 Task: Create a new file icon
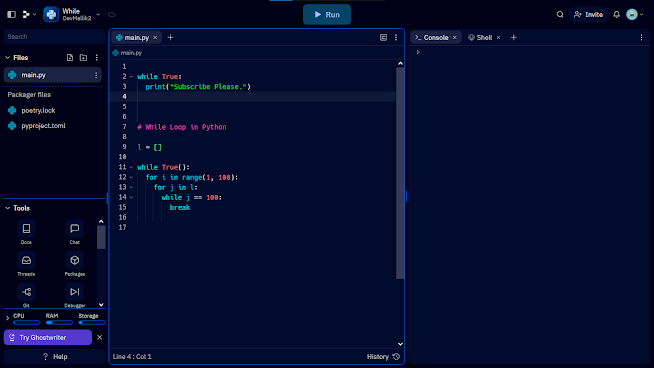tap(70, 58)
